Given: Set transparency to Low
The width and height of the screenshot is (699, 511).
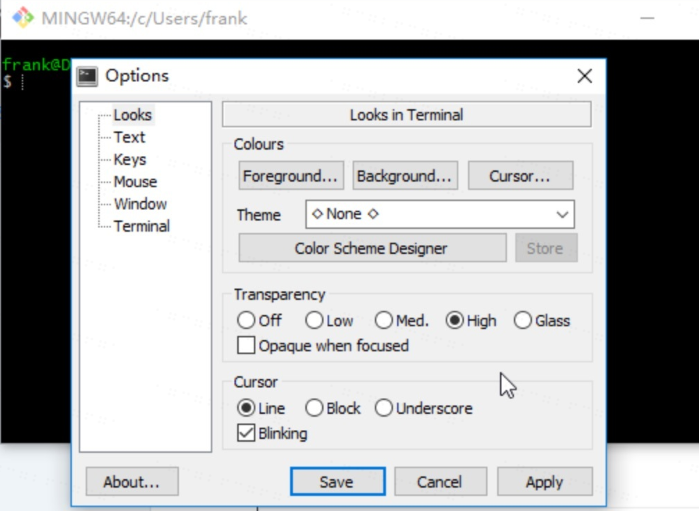Looking at the screenshot, I should [x=329, y=320].
